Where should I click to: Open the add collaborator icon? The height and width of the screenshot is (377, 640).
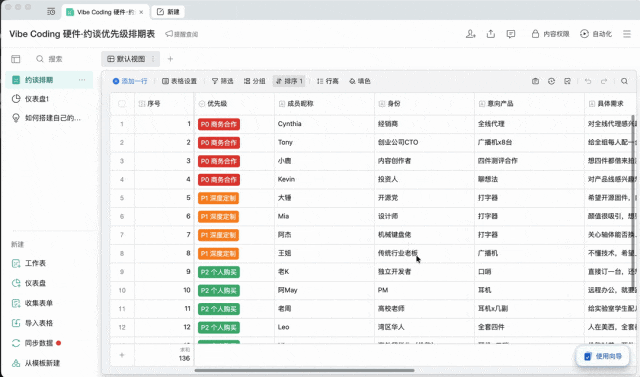pyautogui.click(x=471, y=34)
